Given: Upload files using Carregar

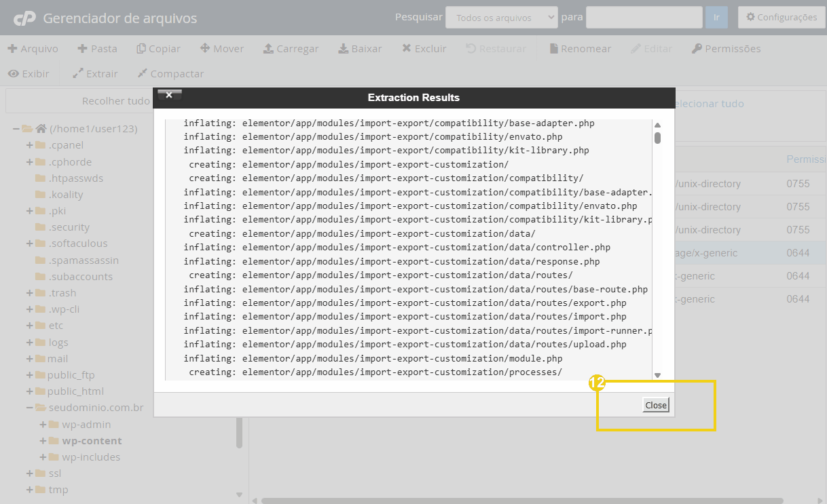Looking at the screenshot, I should click(291, 49).
